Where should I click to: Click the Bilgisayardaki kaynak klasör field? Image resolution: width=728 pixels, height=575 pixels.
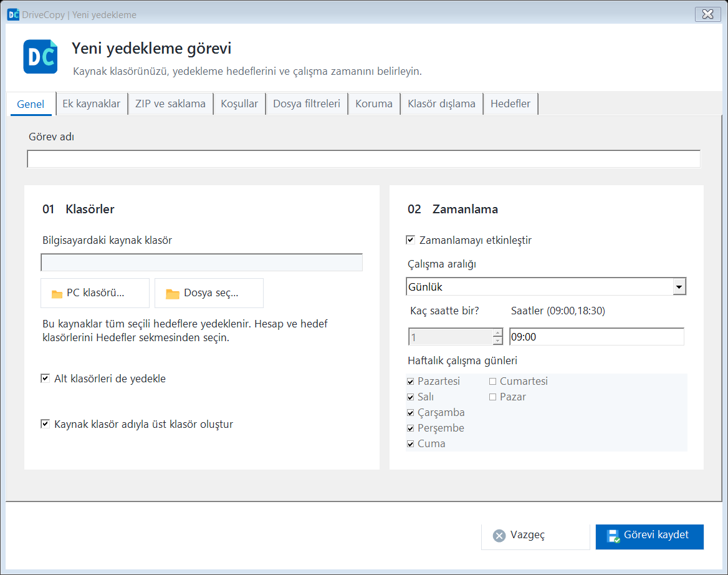(201, 263)
